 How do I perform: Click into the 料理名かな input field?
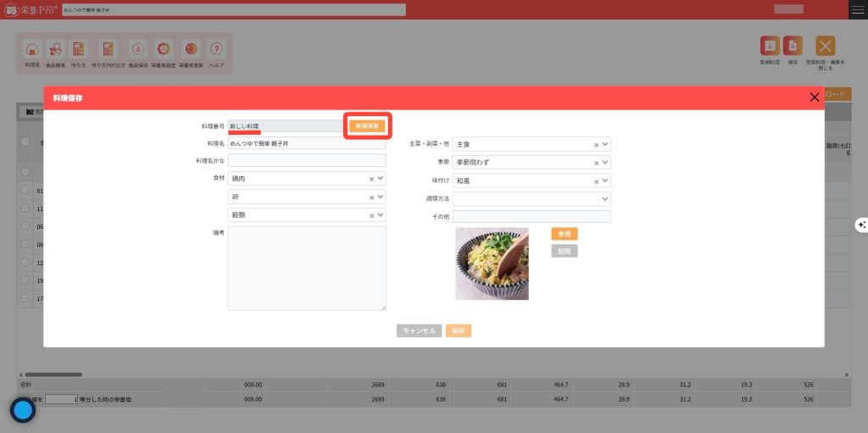pos(306,160)
